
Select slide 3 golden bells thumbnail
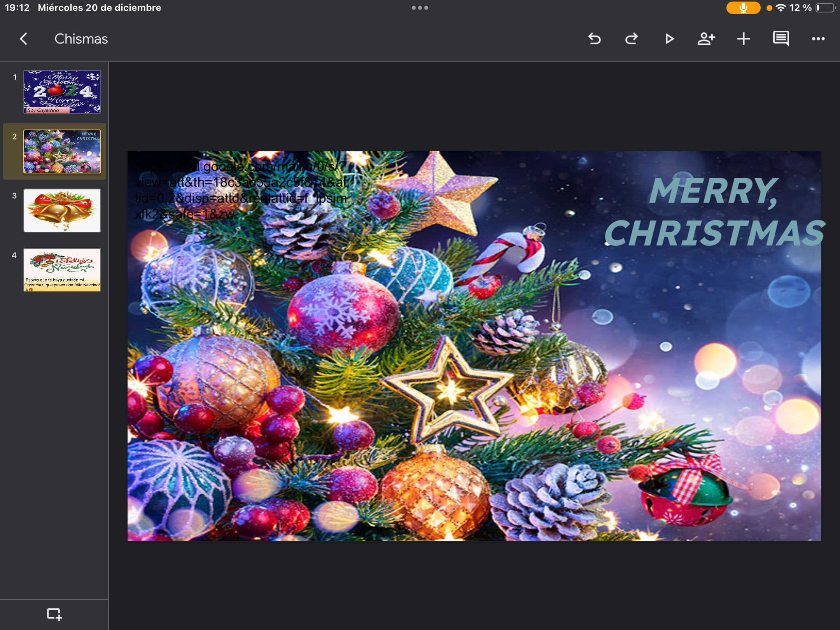tap(62, 210)
